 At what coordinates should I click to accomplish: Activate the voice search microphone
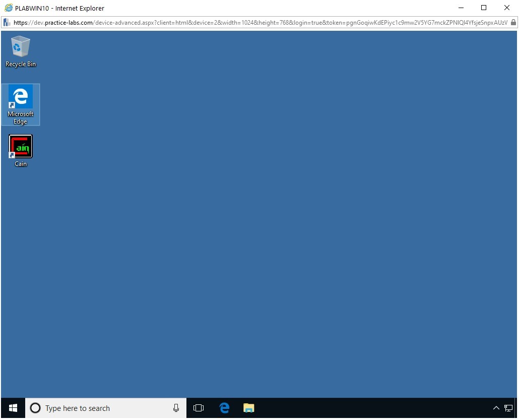click(176, 408)
